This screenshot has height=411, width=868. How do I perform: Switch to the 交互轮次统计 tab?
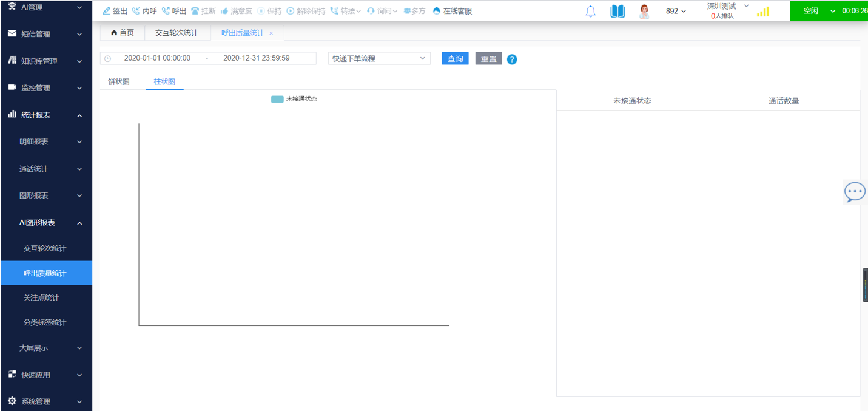177,33
